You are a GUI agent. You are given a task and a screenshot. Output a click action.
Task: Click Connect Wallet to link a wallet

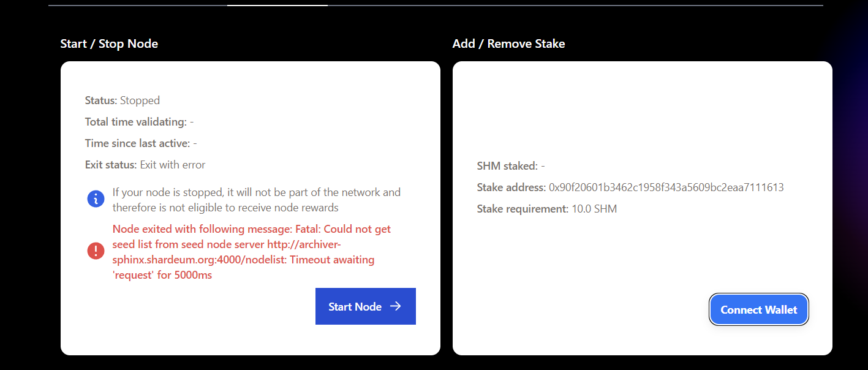point(758,309)
